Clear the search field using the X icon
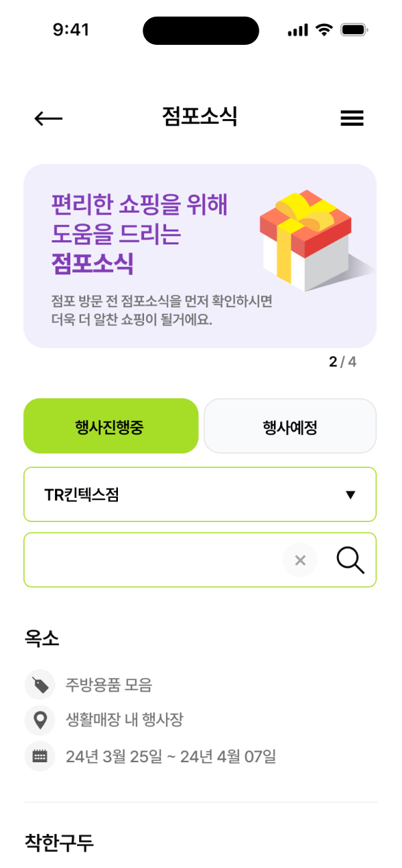Screen dimensions: 402x868 click(x=300, y=560)
